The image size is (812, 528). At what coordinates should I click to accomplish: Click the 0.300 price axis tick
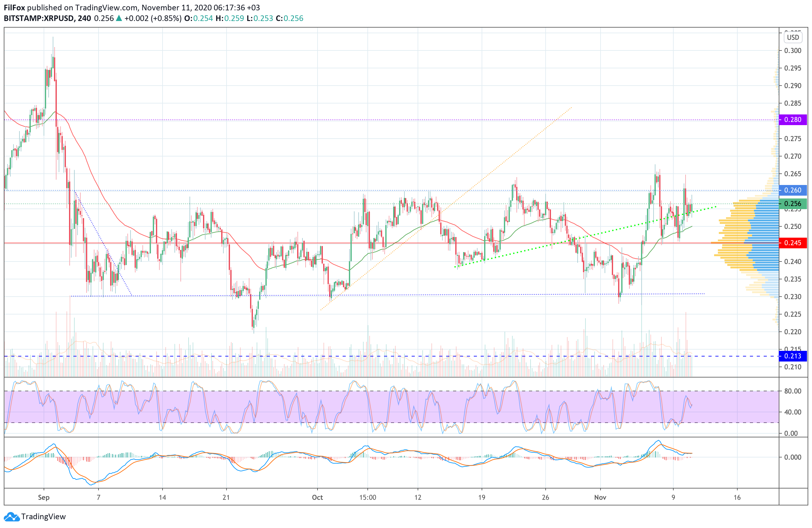pos(793,50)
